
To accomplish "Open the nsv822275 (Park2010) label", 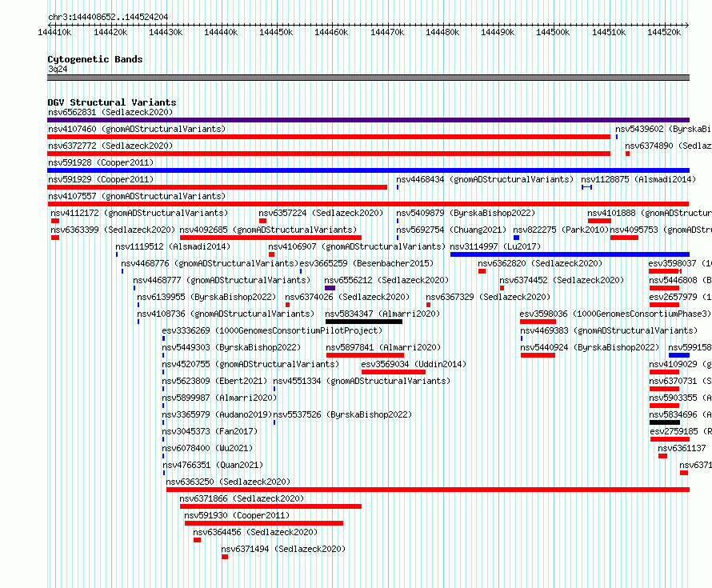I will click(x=561, y=230).
